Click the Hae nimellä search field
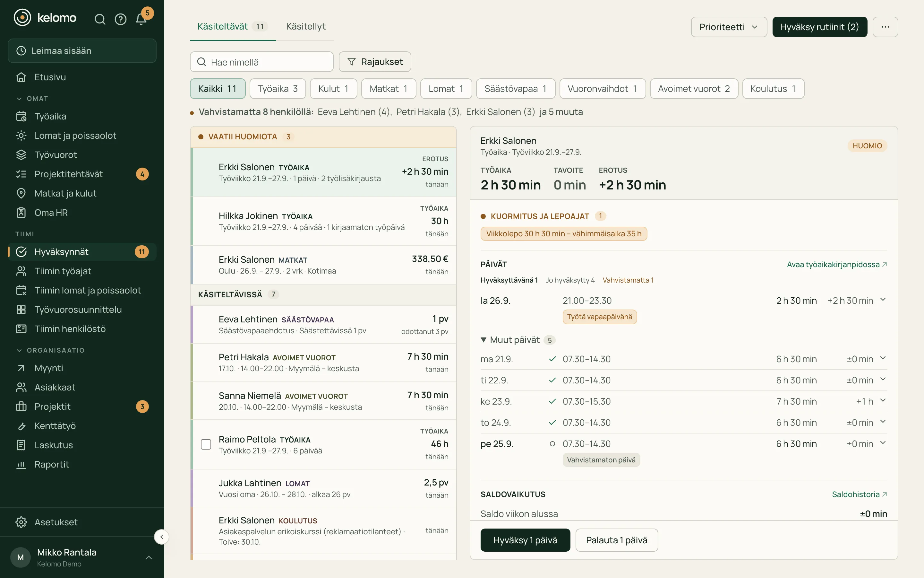Viewport: 924px width, 578px height. pos(261,62)
